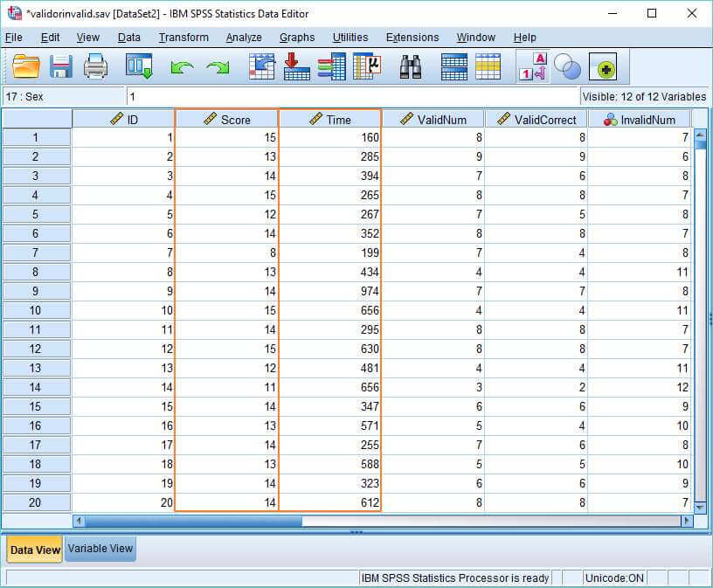Select row header 14
713x588 pixels.
pos(36,387)
